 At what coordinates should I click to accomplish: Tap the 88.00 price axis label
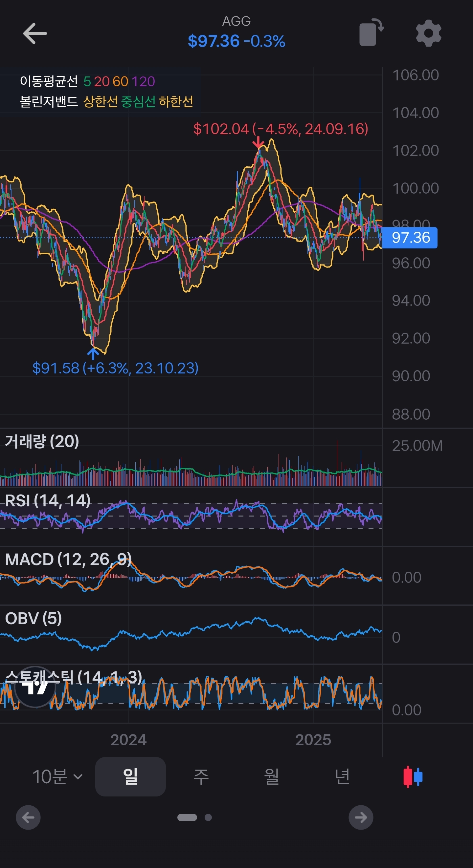(411, 414)
